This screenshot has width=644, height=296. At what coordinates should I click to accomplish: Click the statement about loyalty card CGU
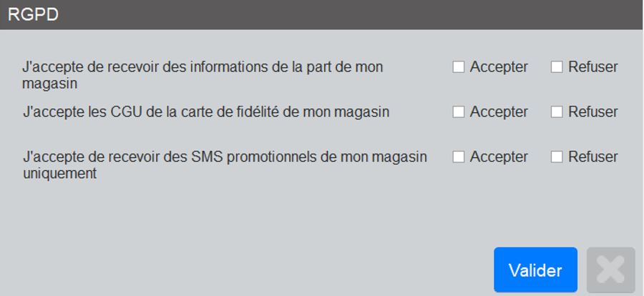click(x=206, y=112)
